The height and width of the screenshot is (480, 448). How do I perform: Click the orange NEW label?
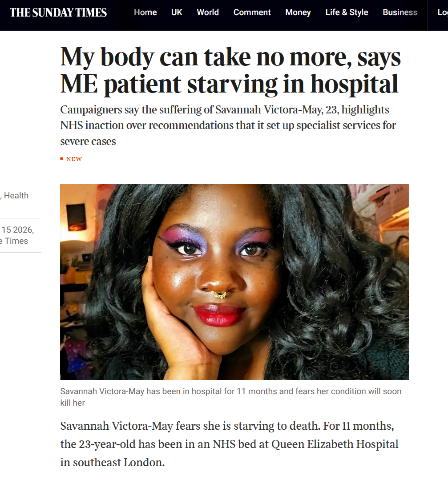click(74, 159)
